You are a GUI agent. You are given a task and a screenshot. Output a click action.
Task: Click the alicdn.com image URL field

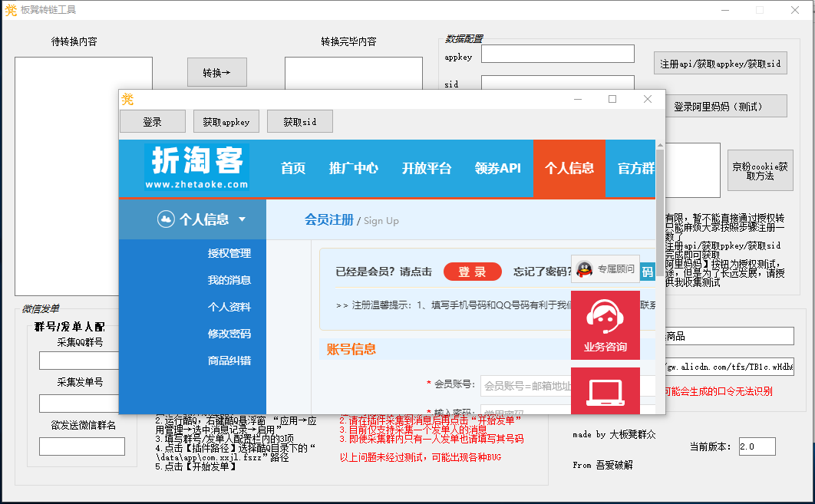point(729,367)
